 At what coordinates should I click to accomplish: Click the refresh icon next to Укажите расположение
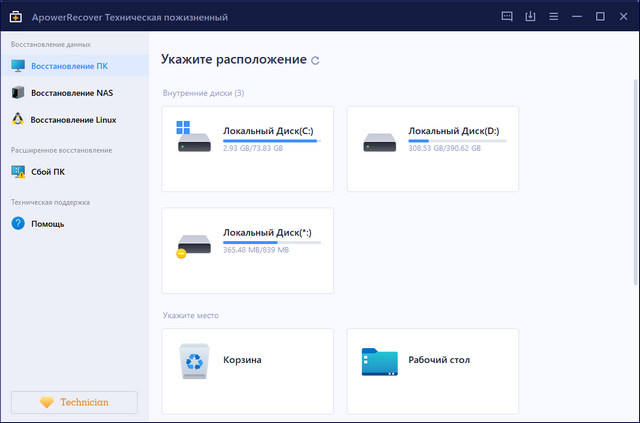click(x=316, y=61)
